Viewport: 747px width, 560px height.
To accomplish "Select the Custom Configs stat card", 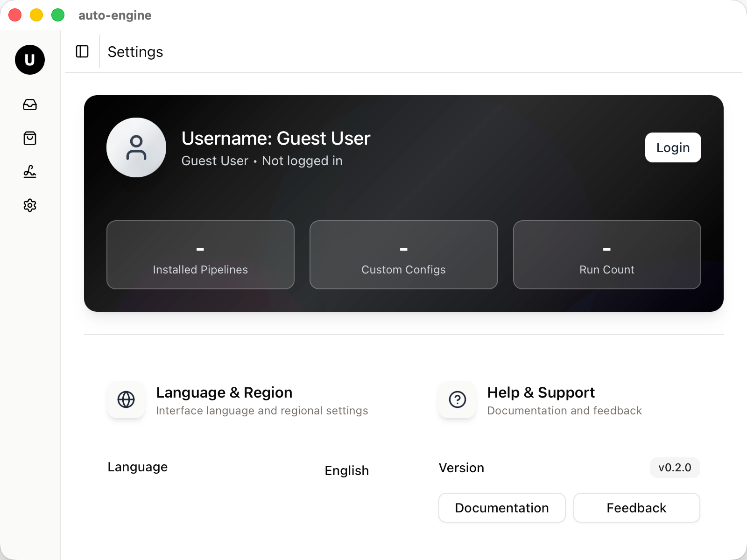I will coord(403,255).
